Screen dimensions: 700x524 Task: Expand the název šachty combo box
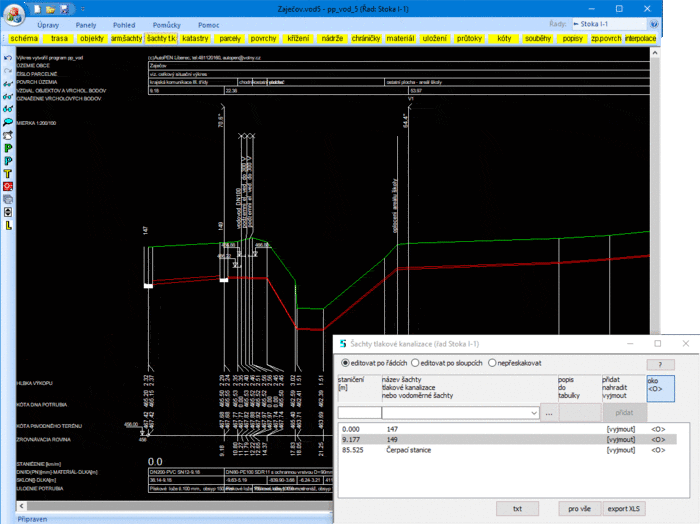(x=534, y=412)
